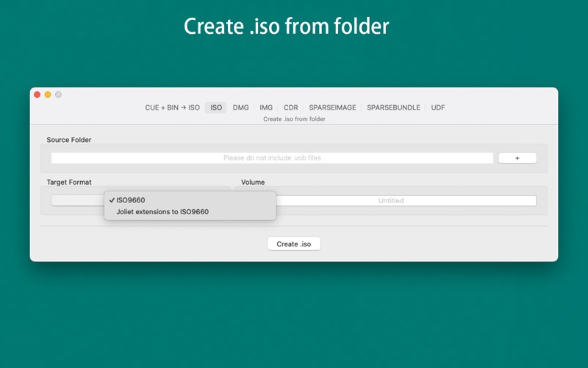Select the SPARSEBUNDLE tab
The image size is (588, 368).
click(x=393, y=107)
